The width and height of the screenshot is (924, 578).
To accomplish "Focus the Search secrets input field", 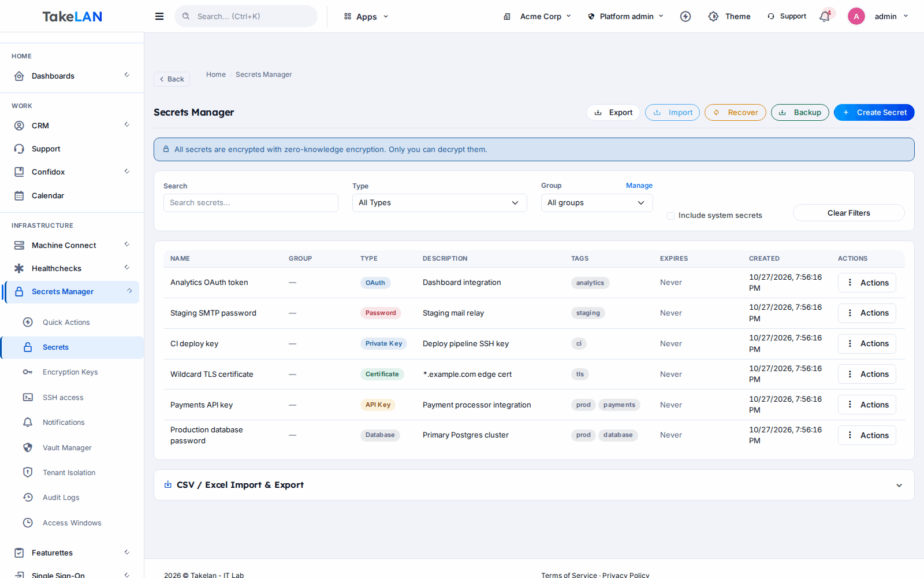I will 251,203.
